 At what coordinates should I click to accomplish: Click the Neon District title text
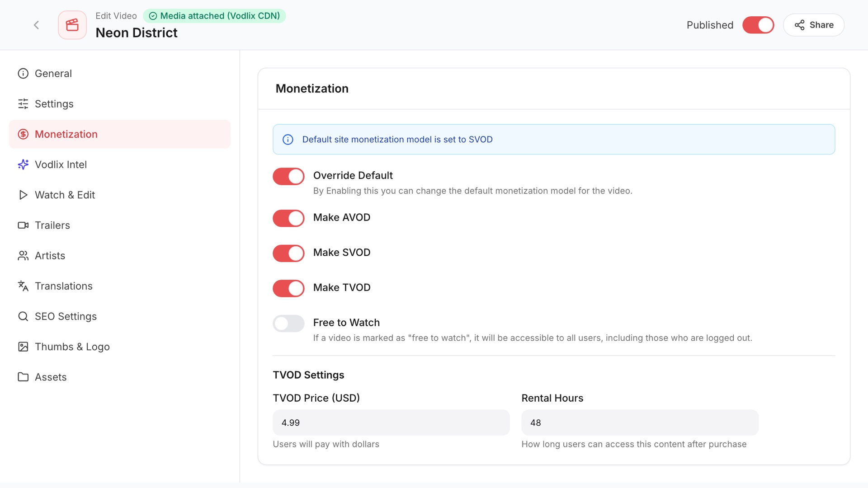pos(137,33)
